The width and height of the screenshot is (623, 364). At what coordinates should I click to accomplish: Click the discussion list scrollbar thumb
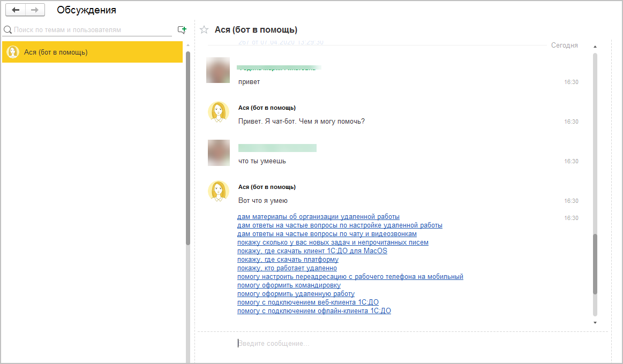pyautogui.click(x=188, y=148)
